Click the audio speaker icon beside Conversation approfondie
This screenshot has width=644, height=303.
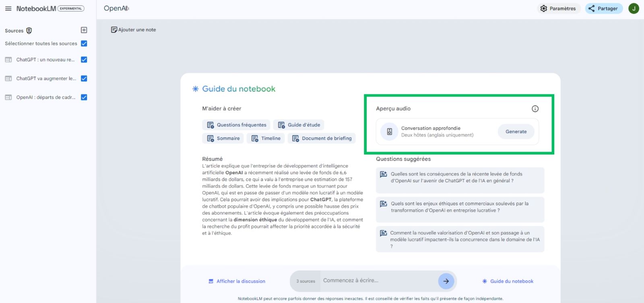click(x=389, y=132)
